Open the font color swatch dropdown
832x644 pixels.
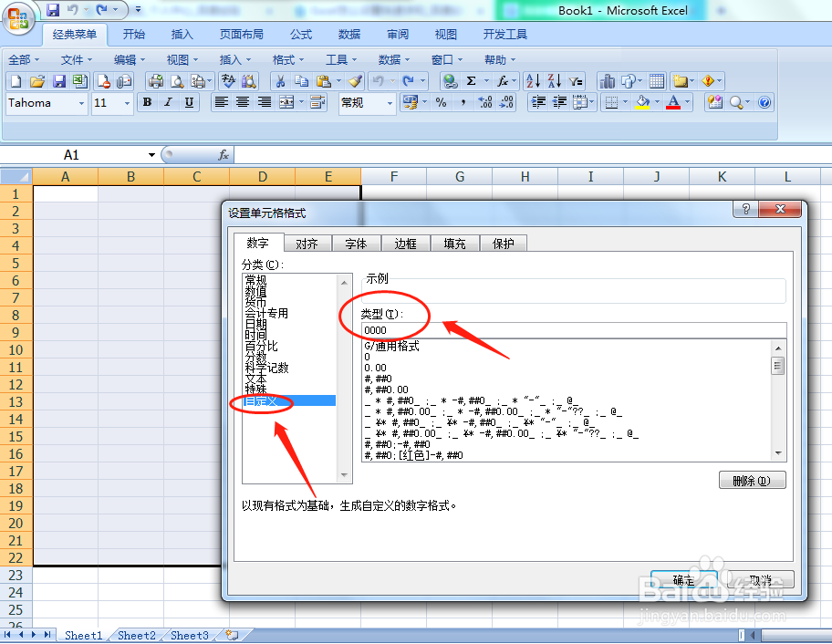tap(687, 102)
